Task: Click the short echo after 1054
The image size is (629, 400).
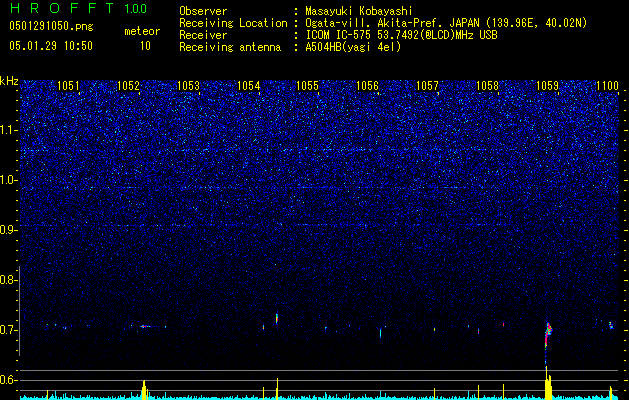Action: point(277,319)
